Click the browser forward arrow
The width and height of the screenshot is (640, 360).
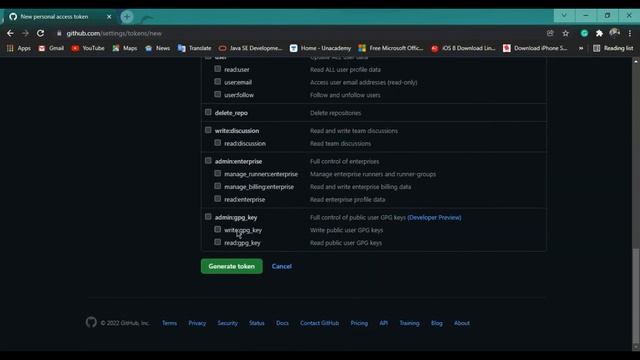click(x=25, y=33)
